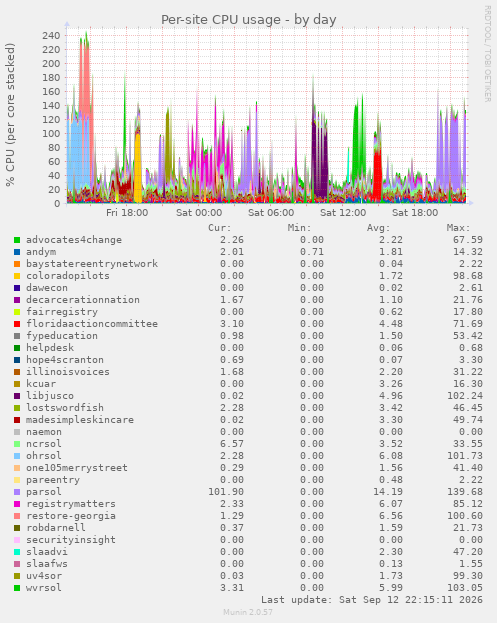
Task: Click the '% CPU (per core stacked)' axis title
Action: click(10, 115)
